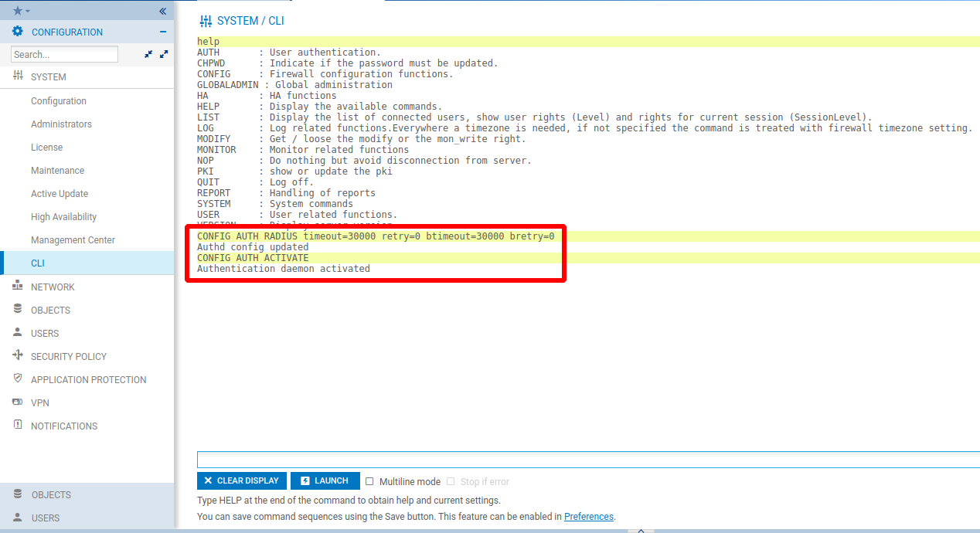Collapse the sidebar with double-chevron icon

(x=162, y=11)
